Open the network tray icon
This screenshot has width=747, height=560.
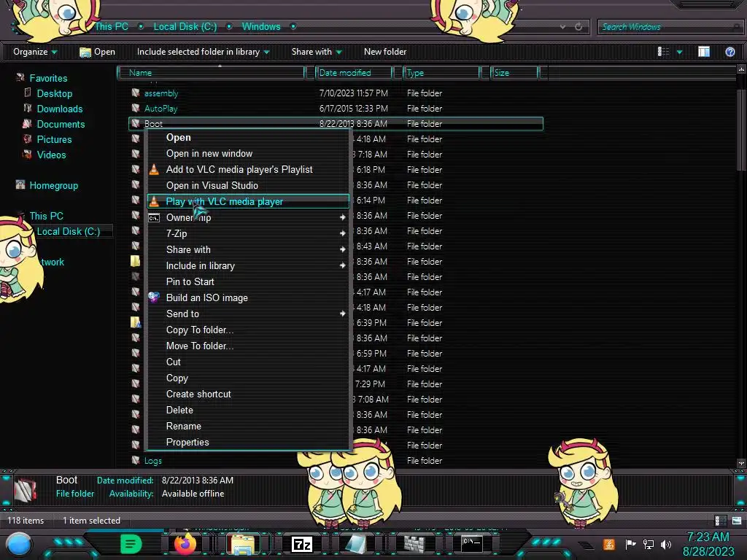pyautogui.click(x=648, y=544)
